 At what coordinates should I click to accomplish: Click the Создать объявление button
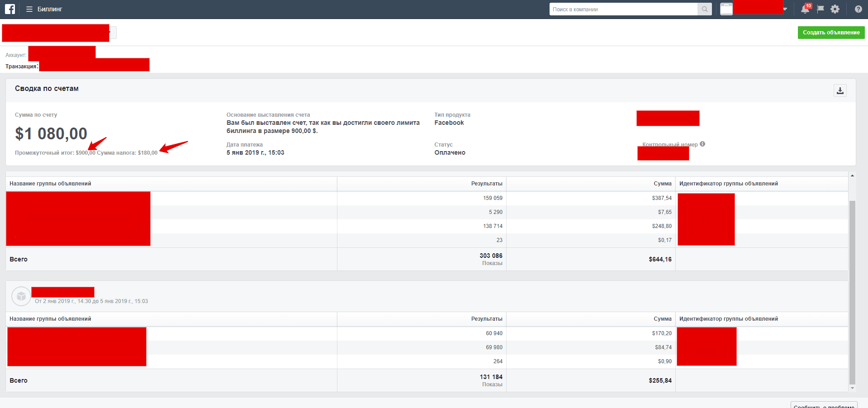[x=831, y=33]
